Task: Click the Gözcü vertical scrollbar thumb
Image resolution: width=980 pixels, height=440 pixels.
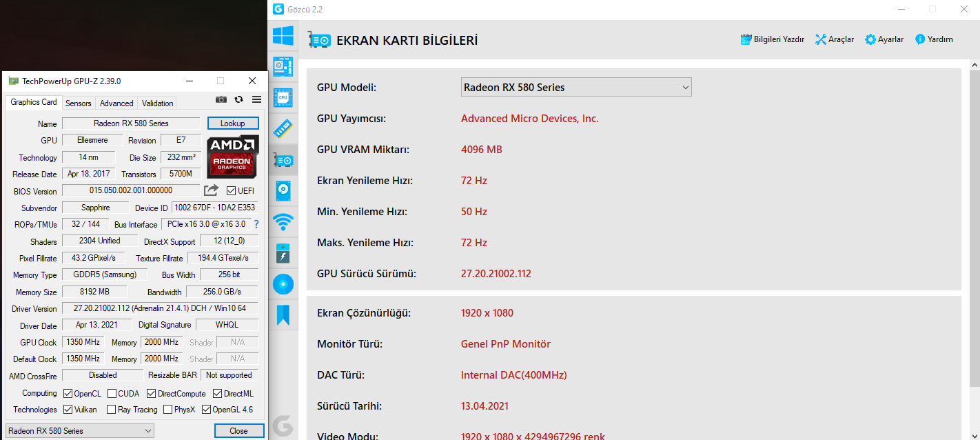Action: 974,228
